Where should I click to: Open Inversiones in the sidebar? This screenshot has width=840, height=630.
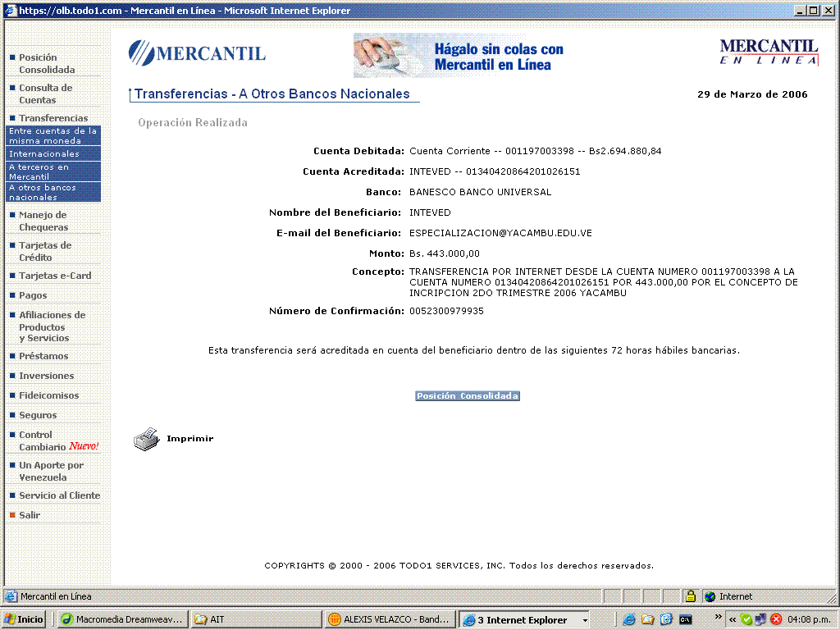[47, 376]
